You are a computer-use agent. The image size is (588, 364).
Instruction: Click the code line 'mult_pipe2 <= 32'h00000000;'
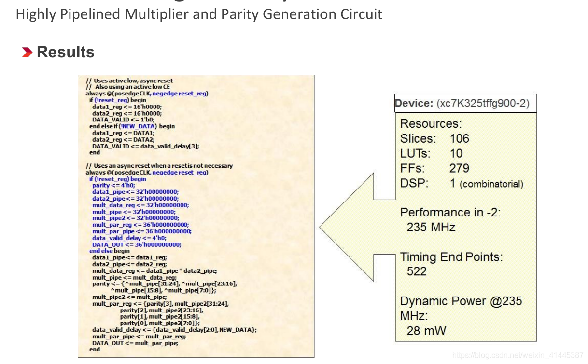pyautogui.click(x=135, y=218)
